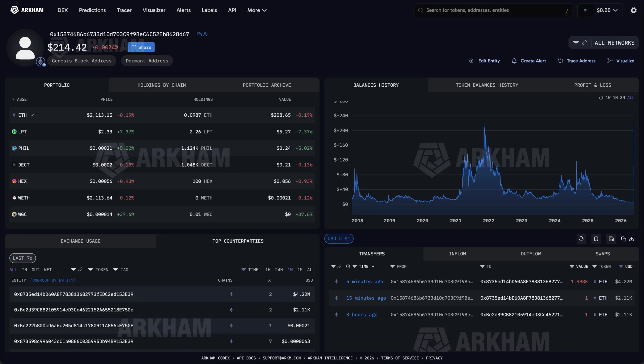This screenshot has height=364, width=644.
Task: Open the $0.00 balance dropdown
Action: (x=607, y=10)
